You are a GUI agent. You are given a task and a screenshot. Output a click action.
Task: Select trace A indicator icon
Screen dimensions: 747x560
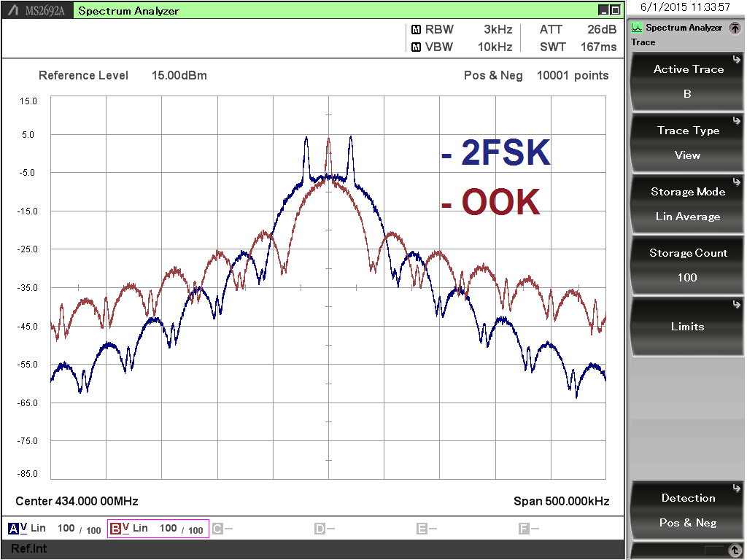14,529
